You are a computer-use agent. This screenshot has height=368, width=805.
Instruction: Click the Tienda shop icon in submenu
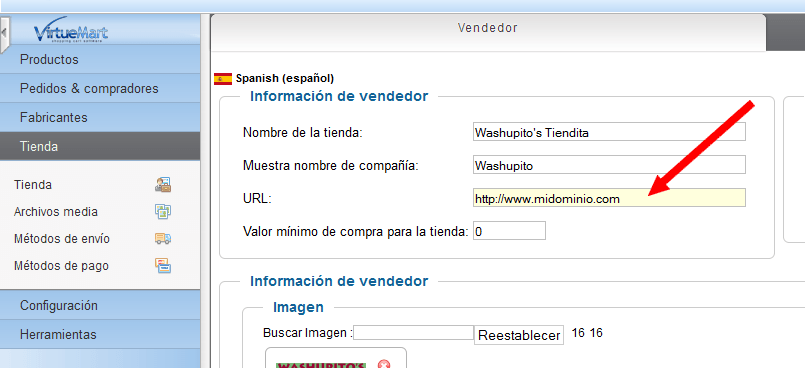(x=163, y=184)
